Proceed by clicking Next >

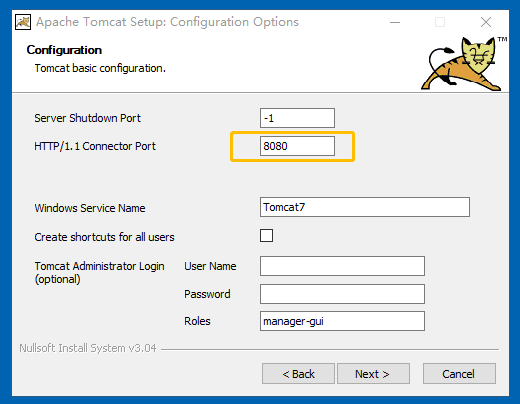[373, 374]
